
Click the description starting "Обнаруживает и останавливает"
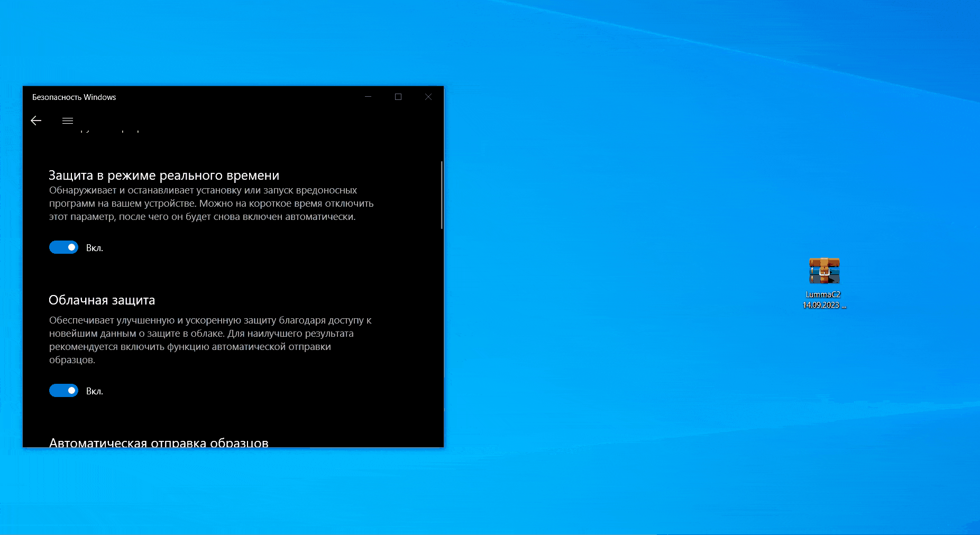[x=212, y=204]
